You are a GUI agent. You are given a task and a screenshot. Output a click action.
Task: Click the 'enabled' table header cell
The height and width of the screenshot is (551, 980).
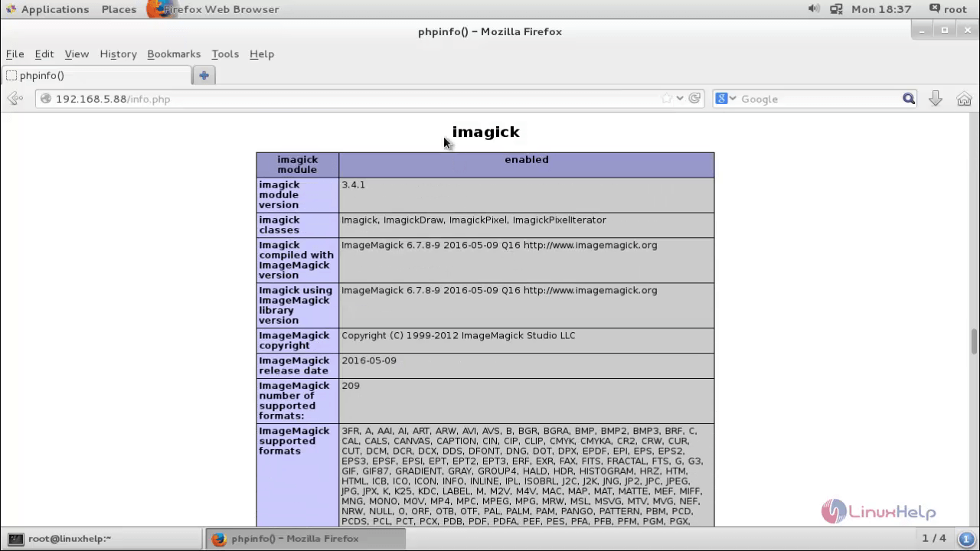(527, 165)
